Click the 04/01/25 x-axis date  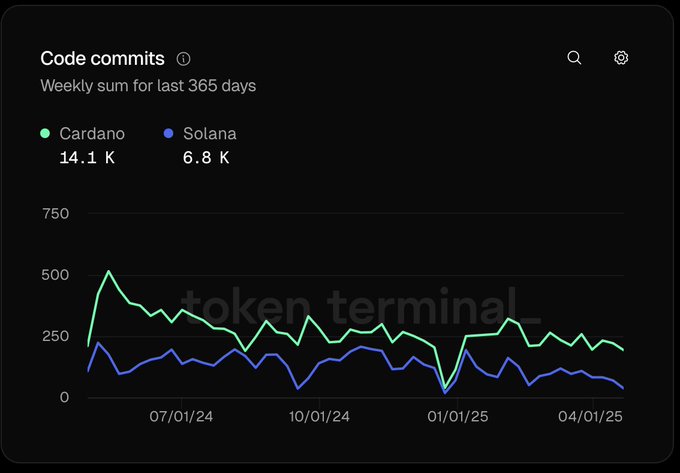tap(590, 417)
